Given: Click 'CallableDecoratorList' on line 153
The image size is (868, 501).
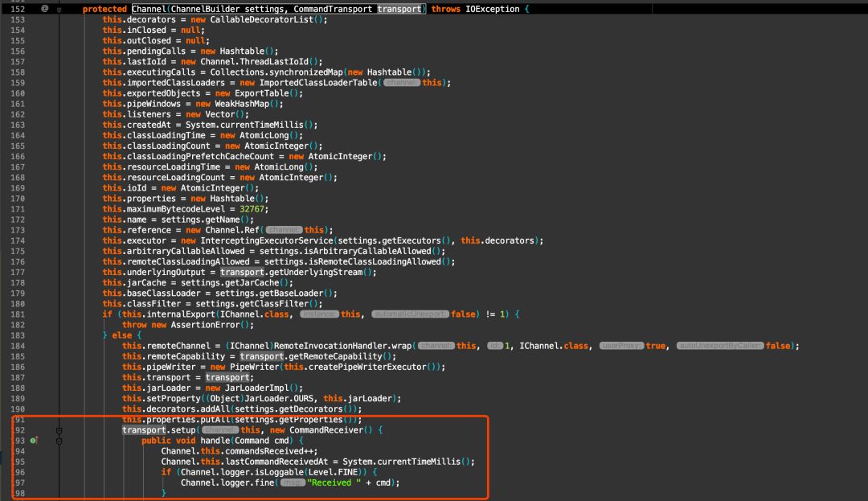Looking at the screenshot, I should tap(261, 20).
